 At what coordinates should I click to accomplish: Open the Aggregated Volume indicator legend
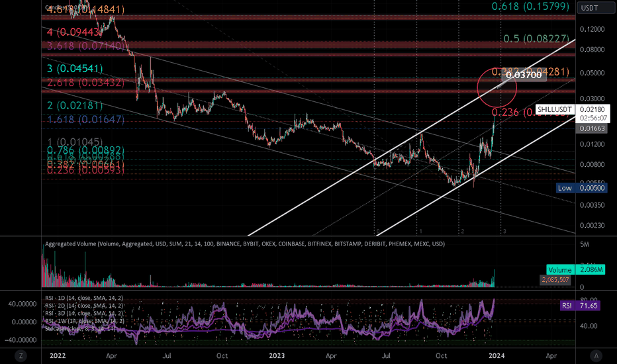(x=245, y=244)
